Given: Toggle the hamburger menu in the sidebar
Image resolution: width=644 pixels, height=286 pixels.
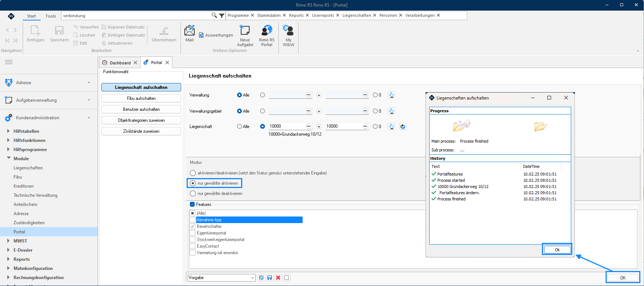Looking at the screenshot, I should pos(9,62).
